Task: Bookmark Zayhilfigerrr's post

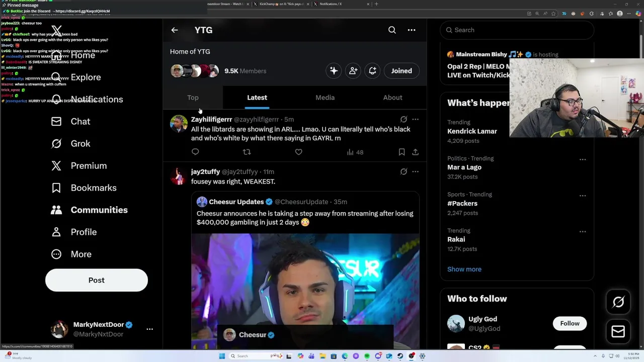Action: tap(401, 152)
